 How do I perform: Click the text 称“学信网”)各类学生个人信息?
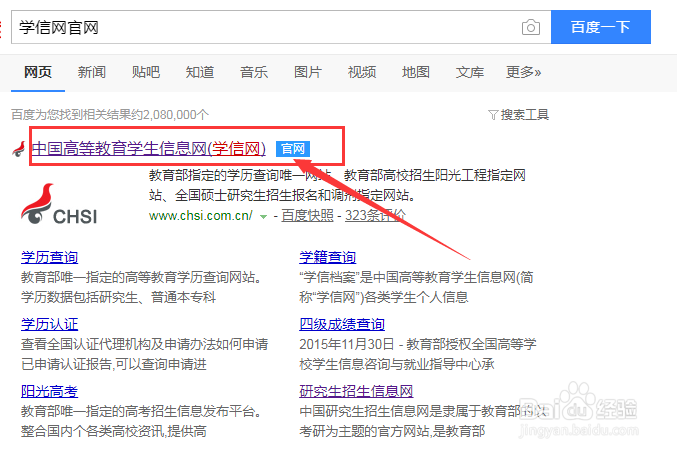tap(384, 297)
